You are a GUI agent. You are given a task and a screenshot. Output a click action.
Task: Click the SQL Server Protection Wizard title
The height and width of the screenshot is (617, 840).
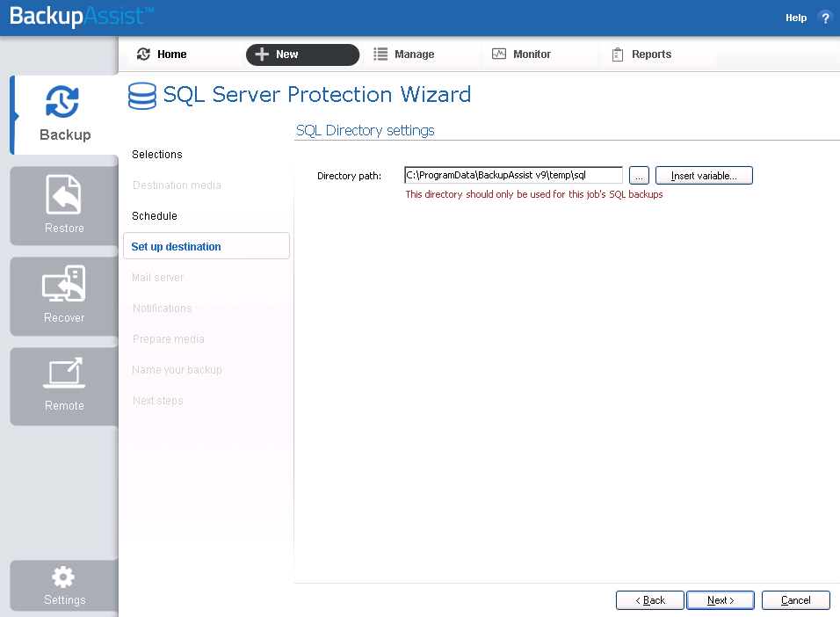(317, 94)
